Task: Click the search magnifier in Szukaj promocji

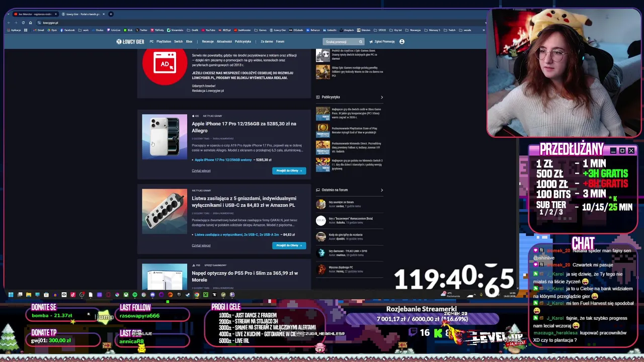Action: point(360,42)
